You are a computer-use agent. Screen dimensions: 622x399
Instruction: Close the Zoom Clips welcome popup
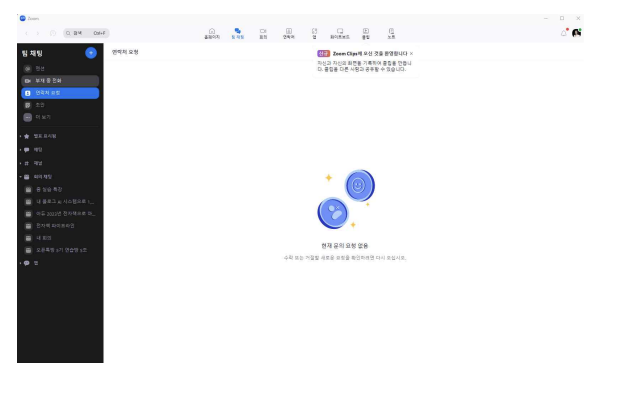tap(411, 54)
